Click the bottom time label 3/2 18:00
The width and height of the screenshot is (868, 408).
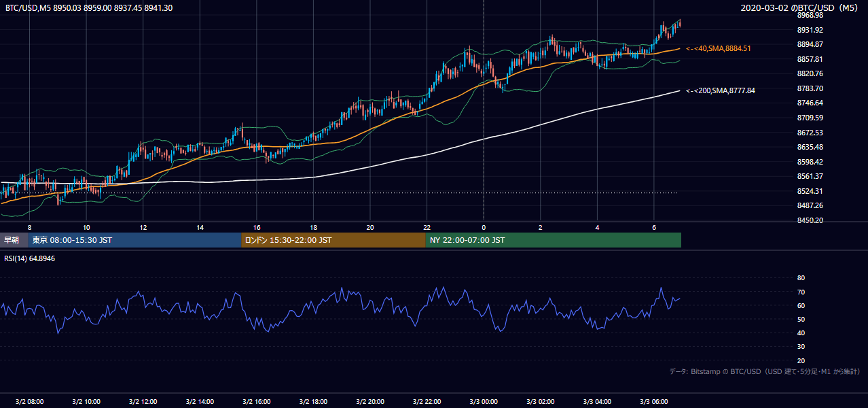click(313, 402)
